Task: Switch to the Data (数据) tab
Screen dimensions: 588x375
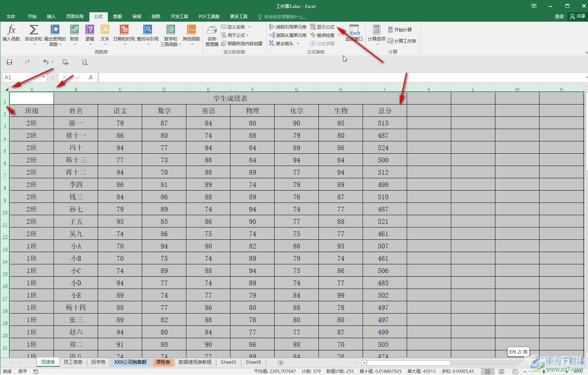Action: click(x=118, y=16)
